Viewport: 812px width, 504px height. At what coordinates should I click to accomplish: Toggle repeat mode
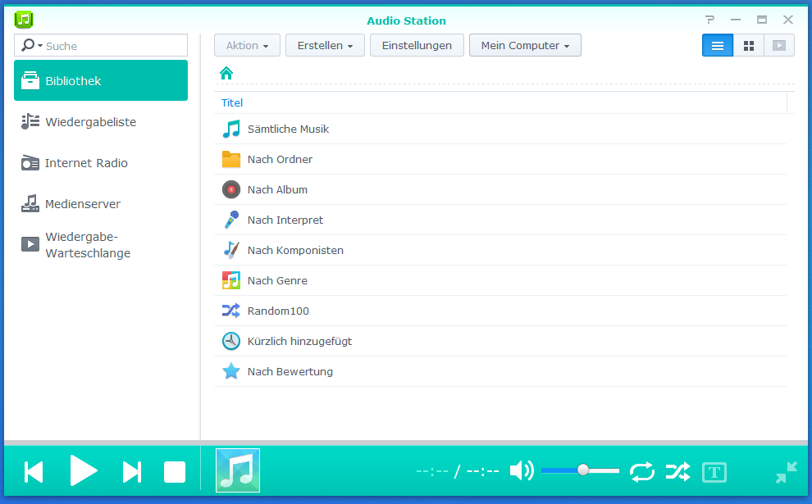642,471
